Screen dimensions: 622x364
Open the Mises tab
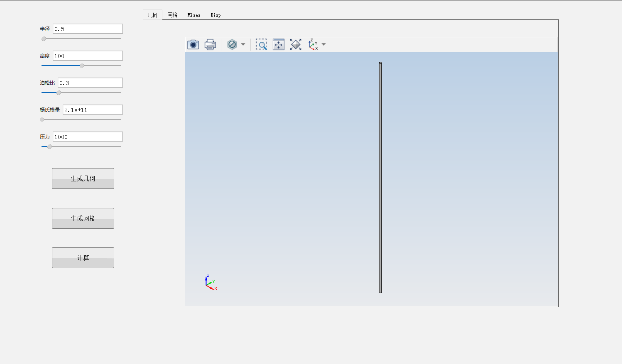pyautogui.click(x=194, y=15)
